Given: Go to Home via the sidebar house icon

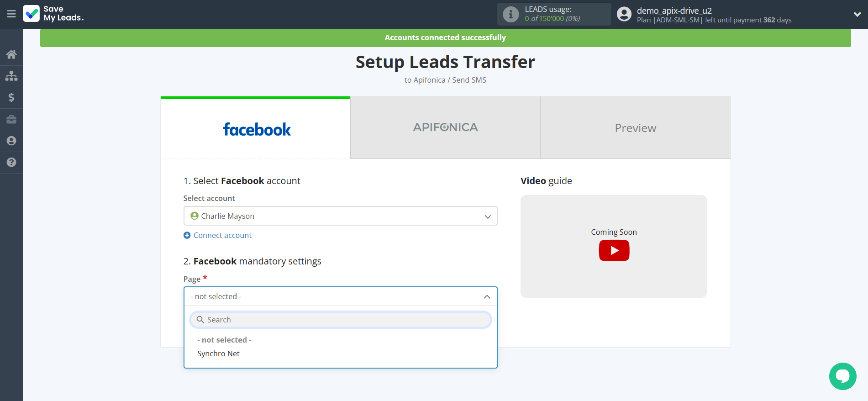Looking at the screenshot, I should pos(11,54).
